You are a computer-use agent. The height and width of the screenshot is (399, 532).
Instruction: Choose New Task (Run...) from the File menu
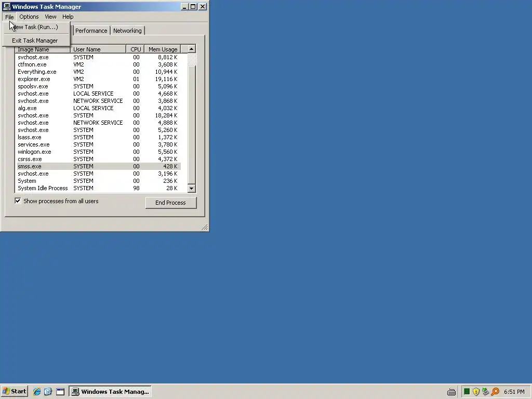[x=36, y=27]
